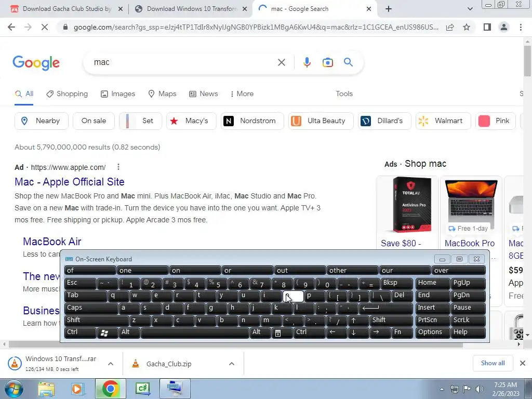Show hidden system tray icons
The width and height of the screenshot is (532, 399).
coord(442,389)
